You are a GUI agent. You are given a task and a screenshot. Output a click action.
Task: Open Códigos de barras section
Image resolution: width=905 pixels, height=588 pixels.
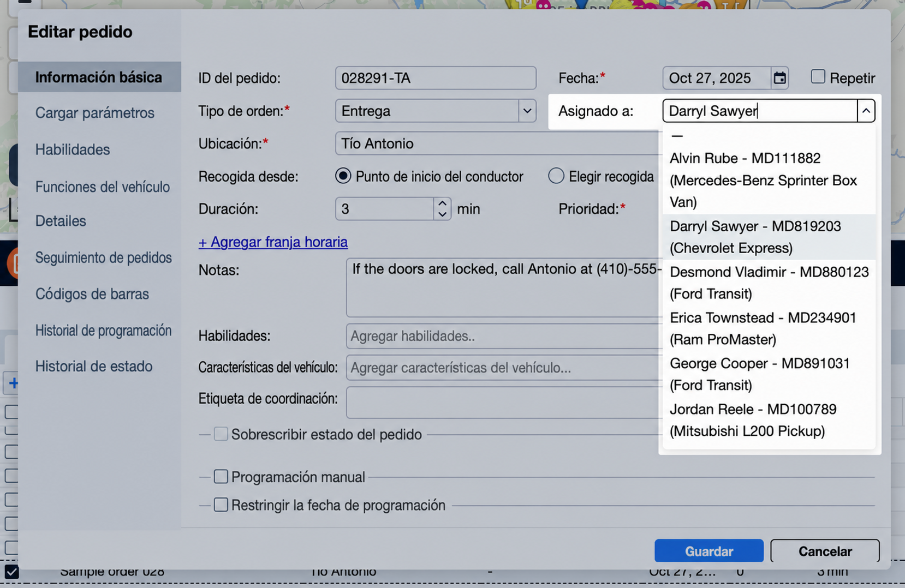coord(92,294)
